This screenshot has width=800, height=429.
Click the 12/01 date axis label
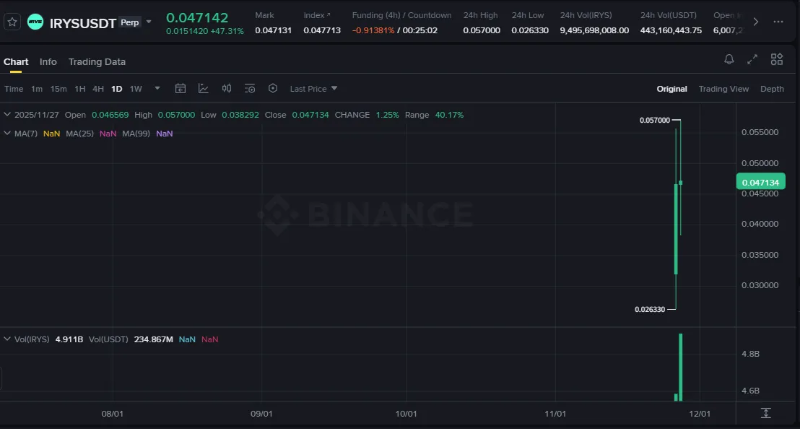tap(699, 414)
